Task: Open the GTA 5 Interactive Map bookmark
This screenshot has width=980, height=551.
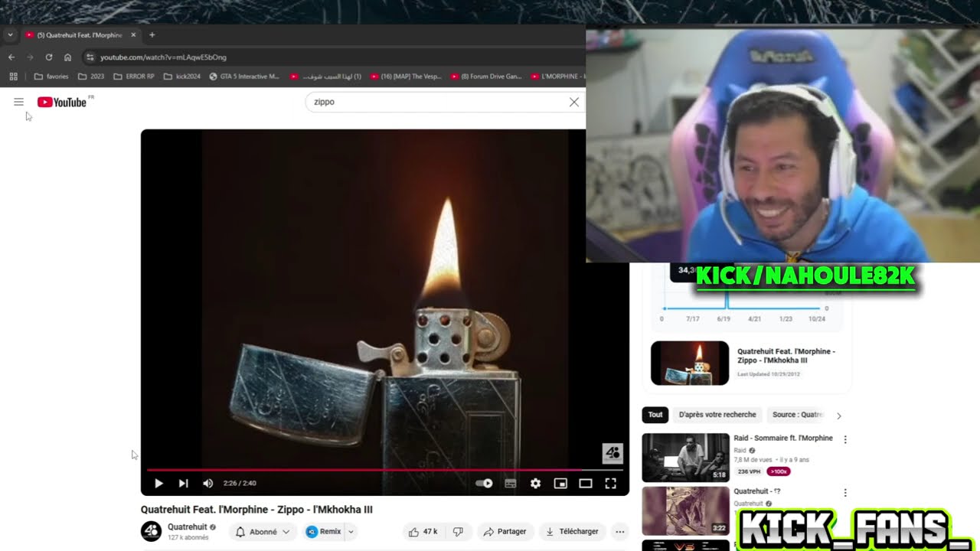Action: (x=244, y=77)
